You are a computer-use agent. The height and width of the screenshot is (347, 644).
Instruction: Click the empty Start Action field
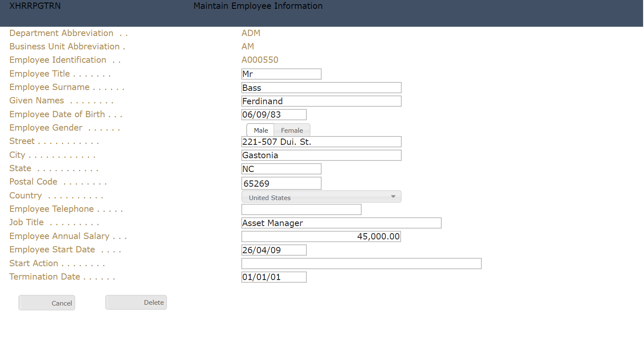[x=361, y=264]
